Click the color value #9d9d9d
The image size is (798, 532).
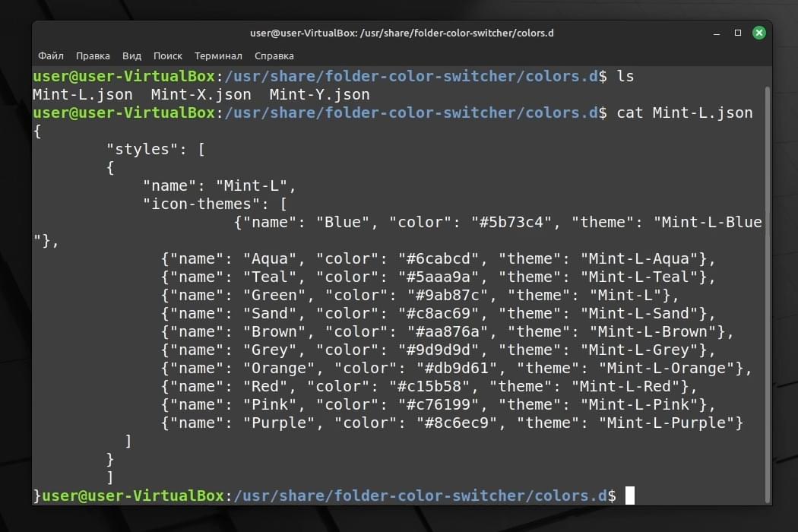pos(439,350)
